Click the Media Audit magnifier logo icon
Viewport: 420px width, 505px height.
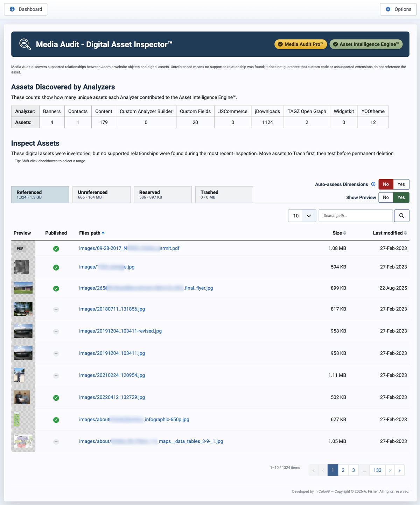25,44
